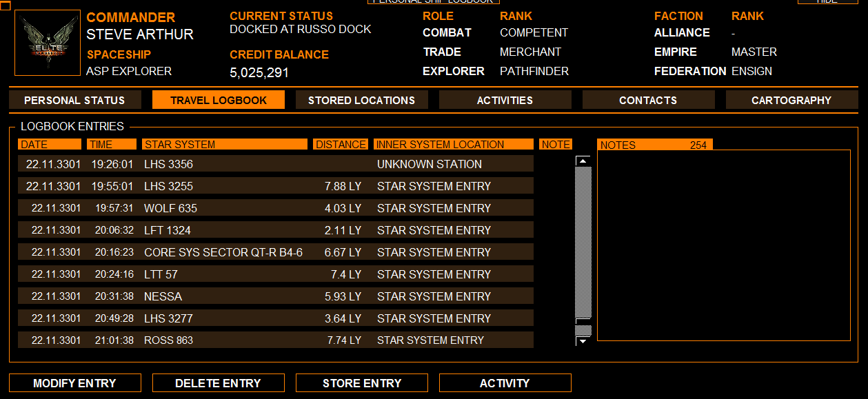Select the LTT 57 logbook entry

(276, 274)
